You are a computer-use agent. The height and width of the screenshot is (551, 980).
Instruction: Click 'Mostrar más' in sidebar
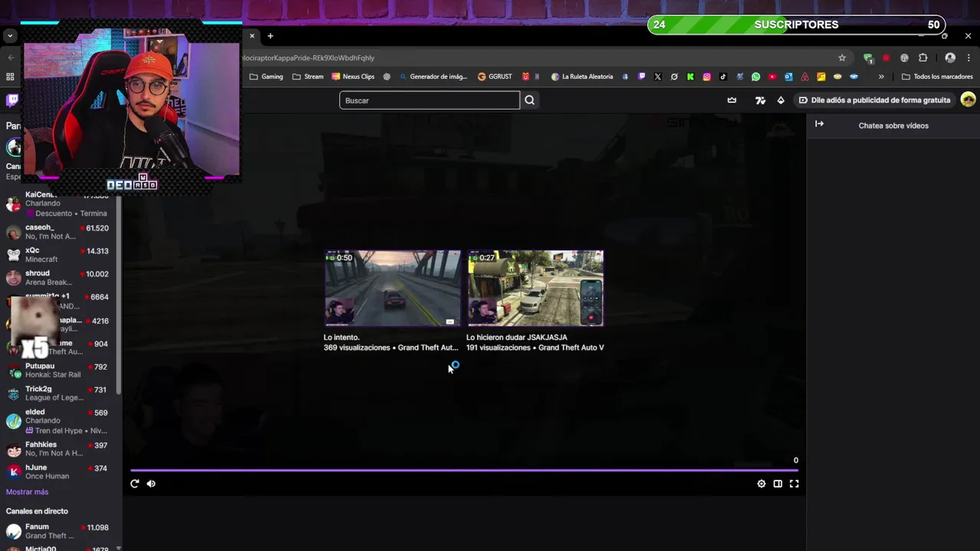coord(27,492)
